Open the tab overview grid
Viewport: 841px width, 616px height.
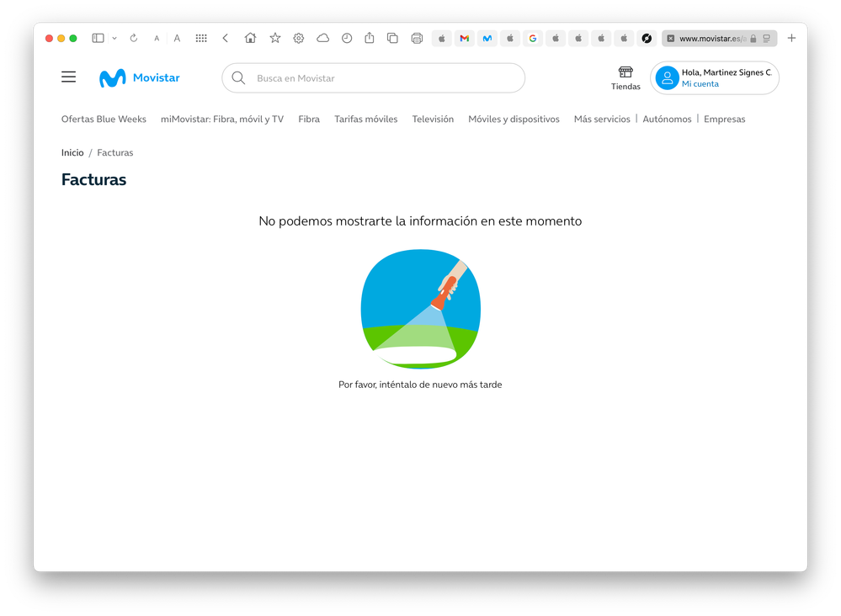[201, 38]
